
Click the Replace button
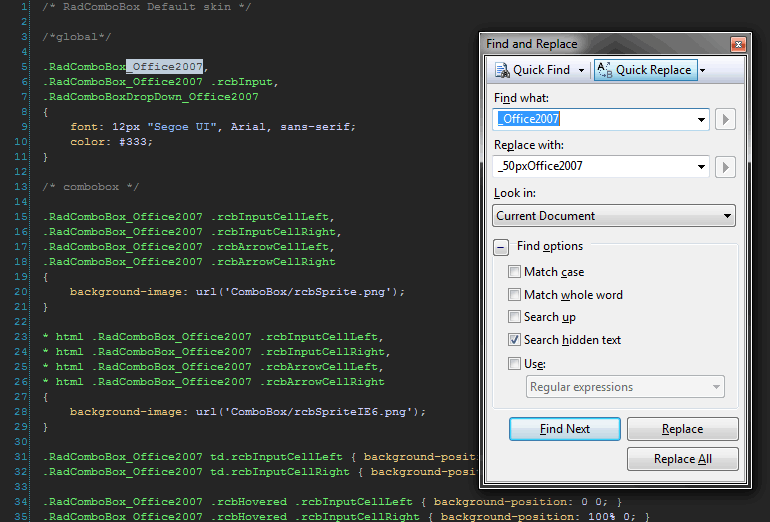[682, 429]
